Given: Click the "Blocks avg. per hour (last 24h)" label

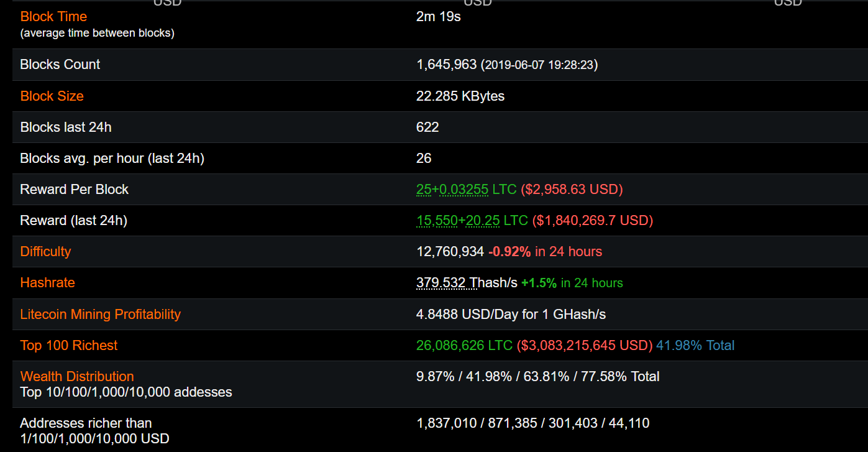Looking at the screenshot, I should tap(112, 159).
